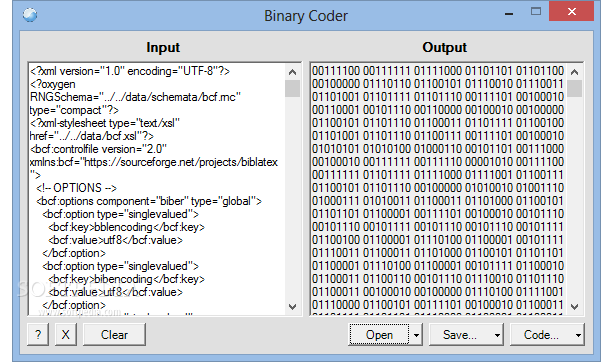Screen dimensions: 601x362
Task: Click Output row starting 01110011 01100011
Action: (x=438, y=253)
